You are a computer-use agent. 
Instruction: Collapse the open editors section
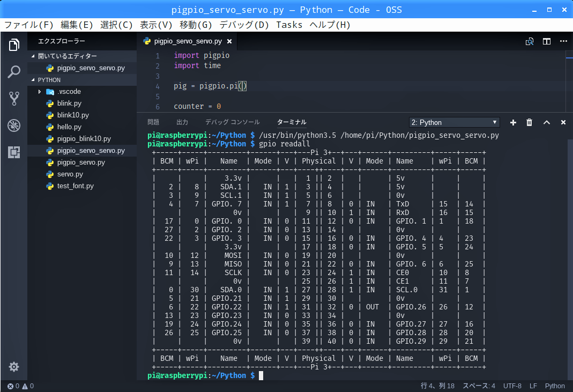(x=82, y=56)
